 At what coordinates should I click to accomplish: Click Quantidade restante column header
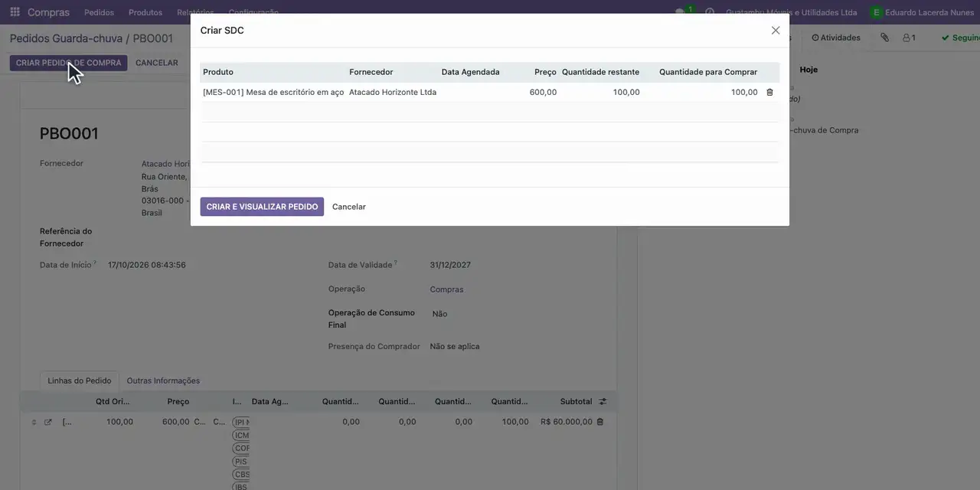pyautogui.click(x=600, y=72)
